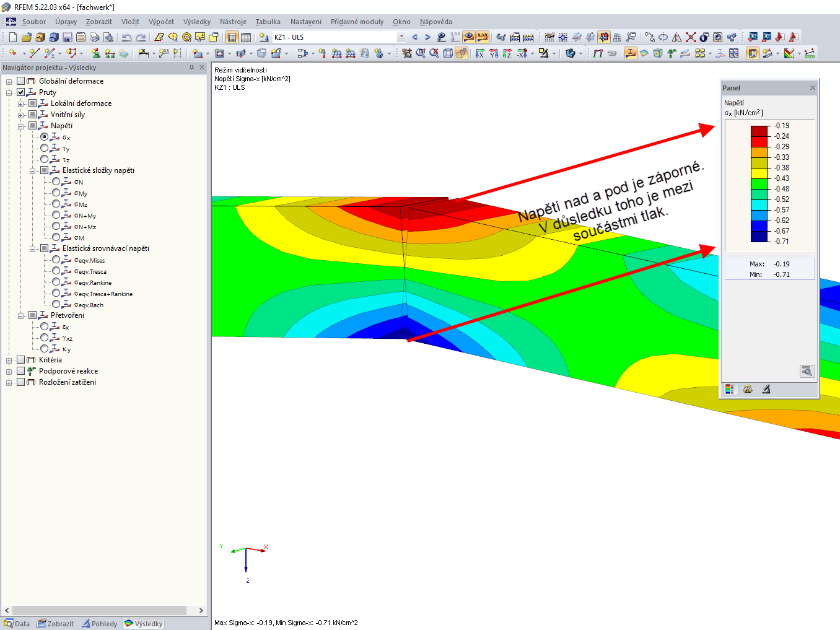Close the Panel window
The width and height of the screenshot is (840, 630).
point(813,88)
